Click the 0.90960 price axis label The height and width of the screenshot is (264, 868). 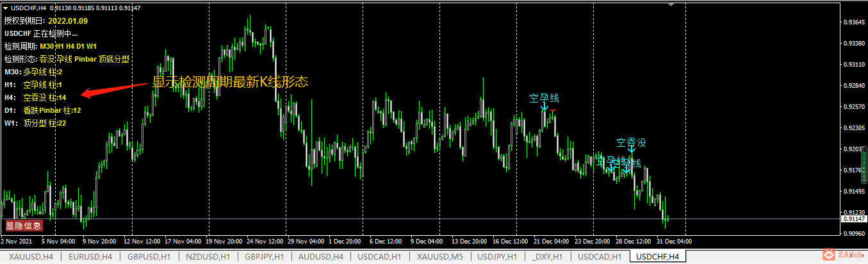855,234
